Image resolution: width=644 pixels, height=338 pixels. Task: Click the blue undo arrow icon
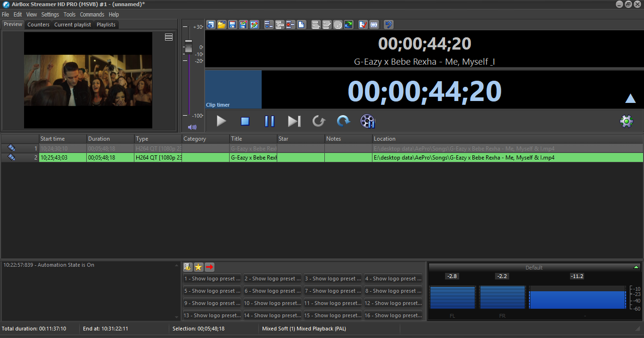[388, 25]
